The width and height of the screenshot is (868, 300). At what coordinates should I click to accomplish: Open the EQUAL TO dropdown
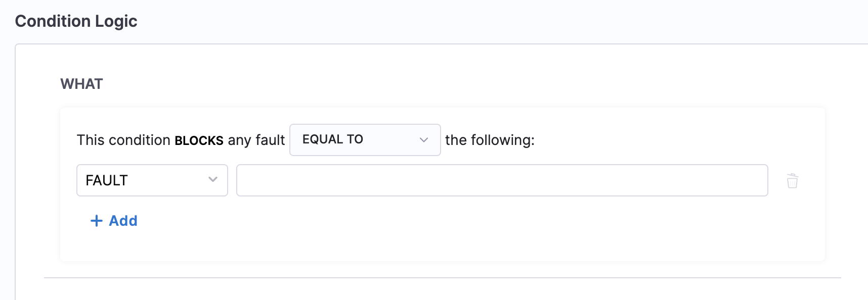click(365, 140)
